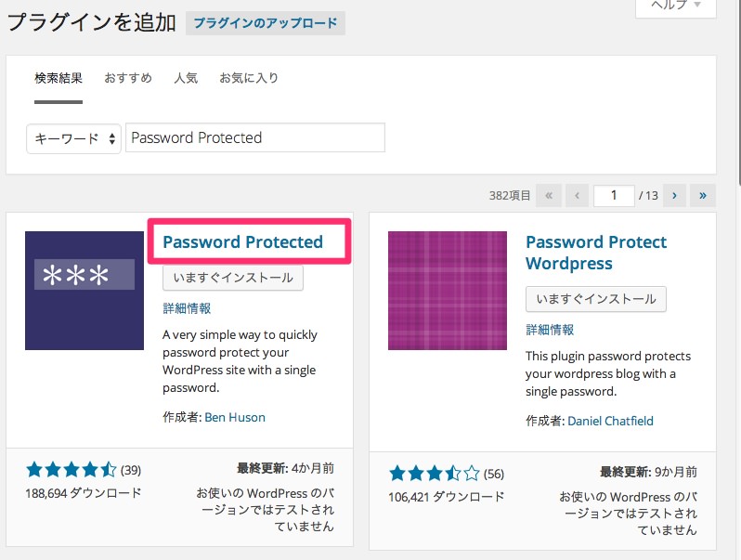Open the キーワード search type dropdown
This screenshot has height=560, width=741.
click(x=73, y=138)
